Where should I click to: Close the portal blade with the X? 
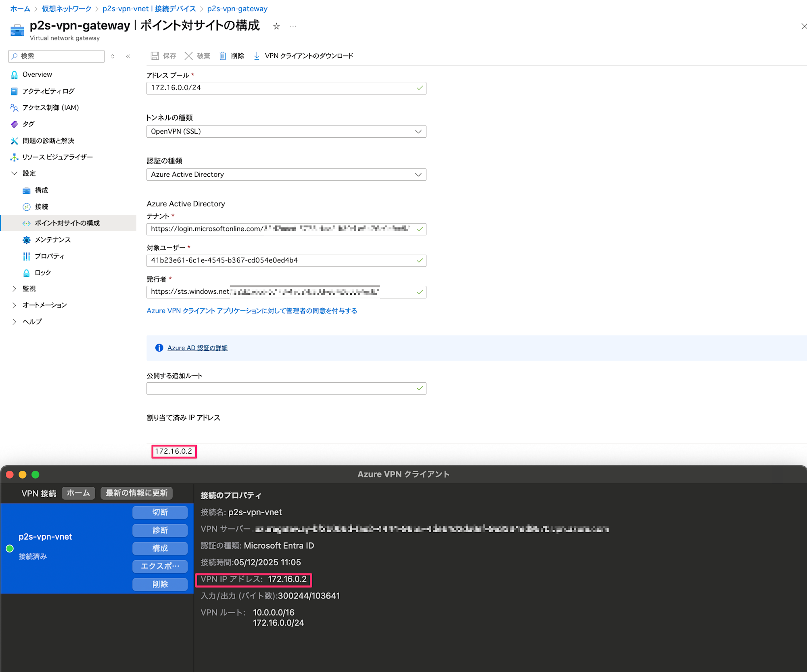point(803,26)
